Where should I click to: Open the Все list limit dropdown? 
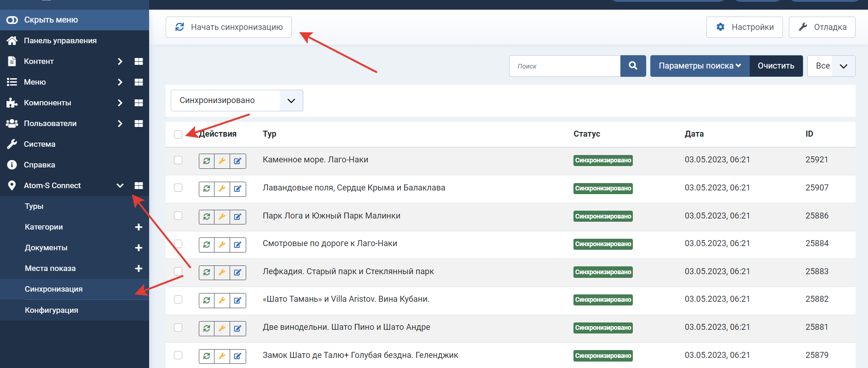coord(831,66)
